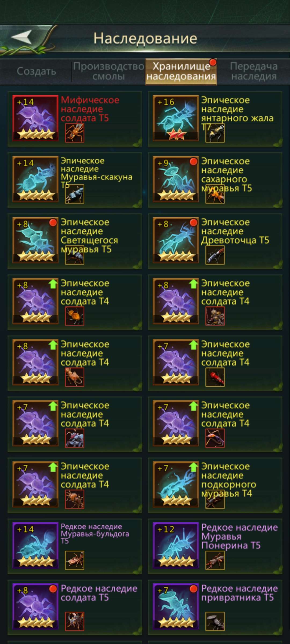
Task: Tap the Древоточца ant thumbnail below the title
Action: click(215, 255)
